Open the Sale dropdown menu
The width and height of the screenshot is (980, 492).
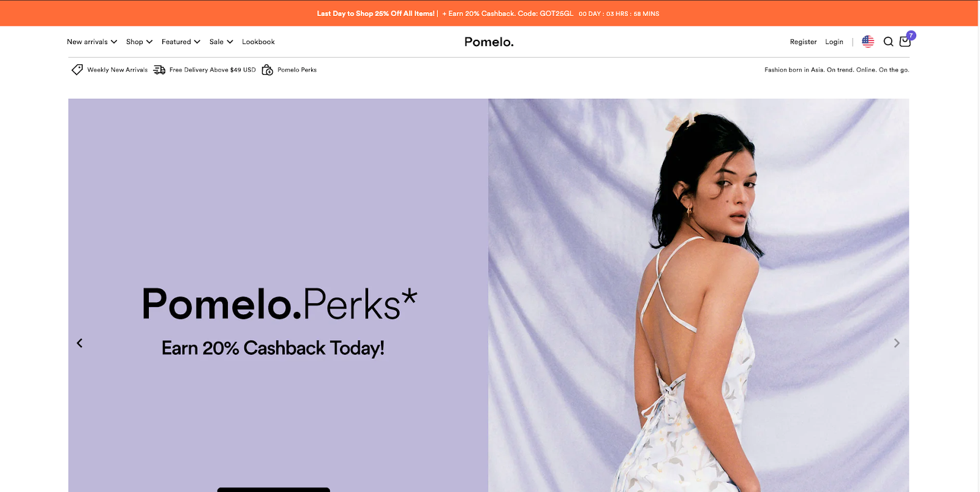221,42
